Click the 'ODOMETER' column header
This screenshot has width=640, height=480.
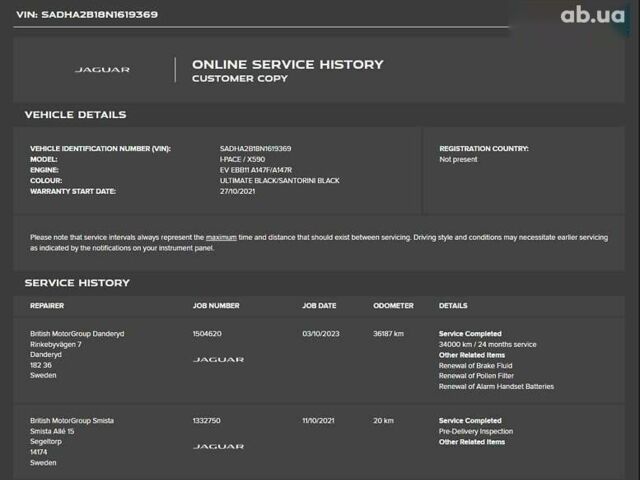393,306
